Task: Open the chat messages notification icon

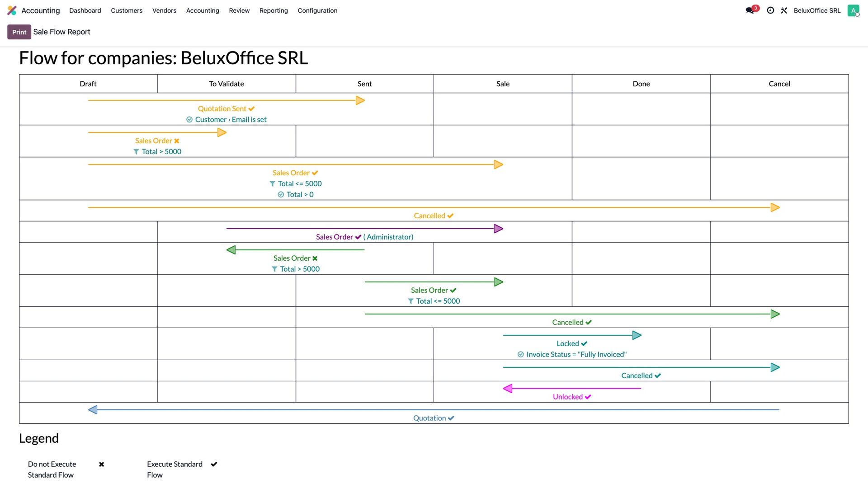Action: [x=750, y=10]
